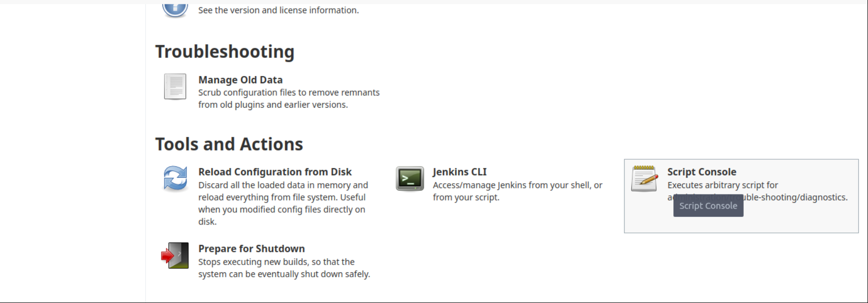
Task: Open the Jenkins CLI page
Action: coord(460,172)
